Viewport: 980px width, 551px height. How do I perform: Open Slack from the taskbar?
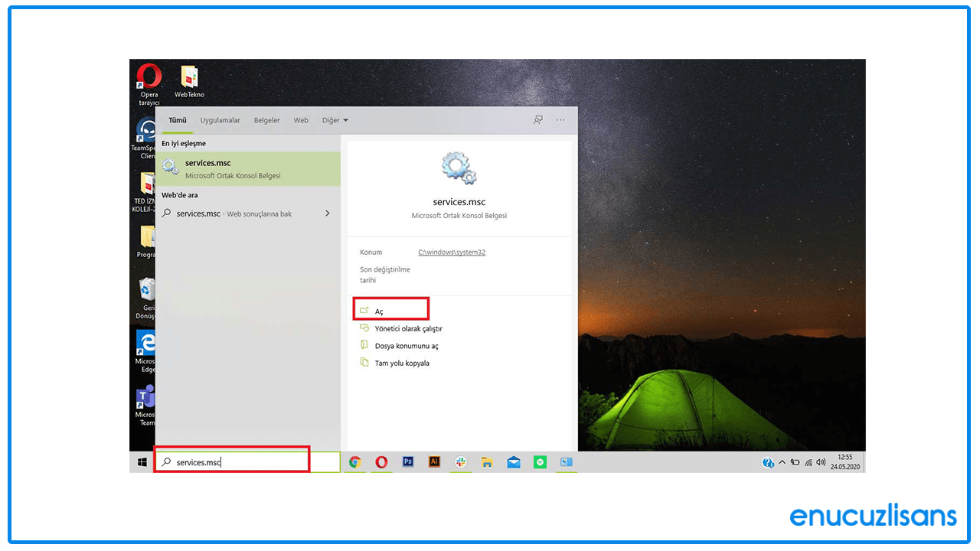[461, 462]
